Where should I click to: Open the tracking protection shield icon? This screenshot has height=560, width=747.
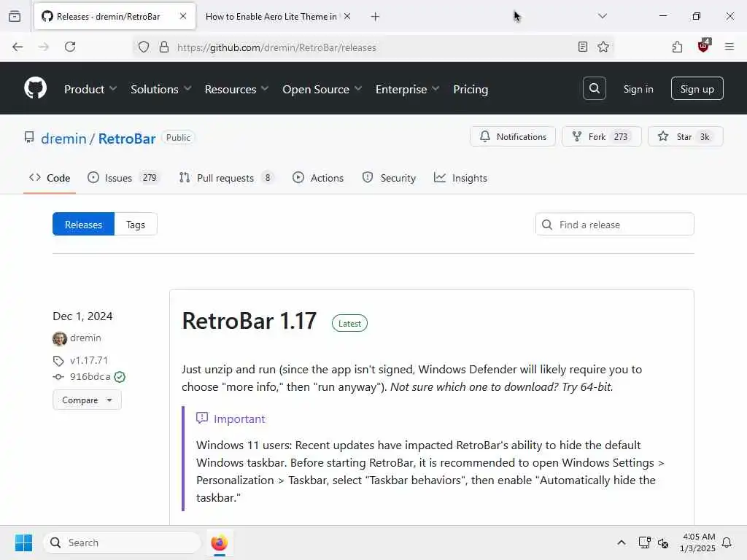click(144, 47)
